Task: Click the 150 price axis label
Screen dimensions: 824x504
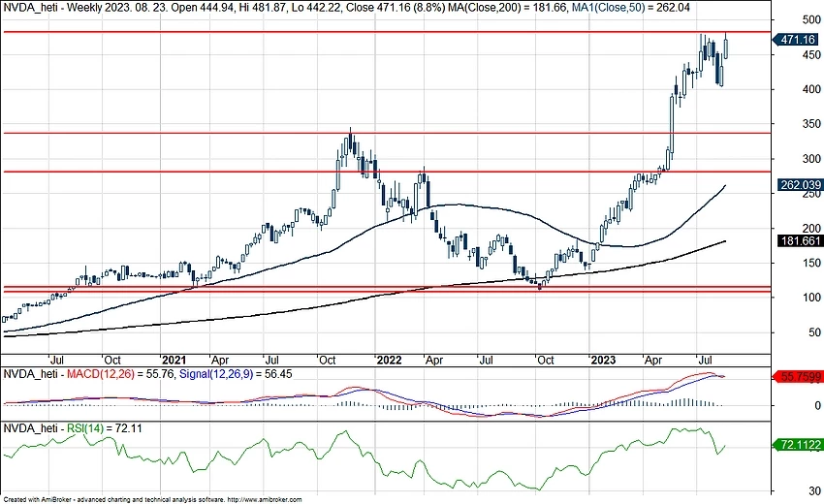Action: pyautogui.click(x=811, y=263)
